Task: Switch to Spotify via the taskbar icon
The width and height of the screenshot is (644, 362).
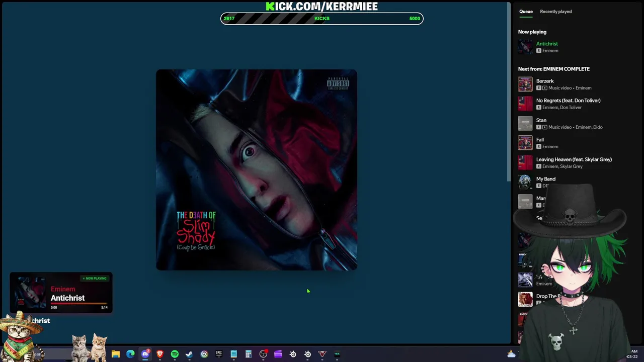Action: [175, 354]
